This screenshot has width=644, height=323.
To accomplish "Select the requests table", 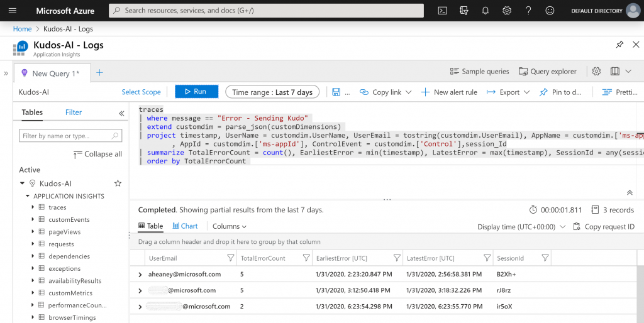I will [61, 244].
